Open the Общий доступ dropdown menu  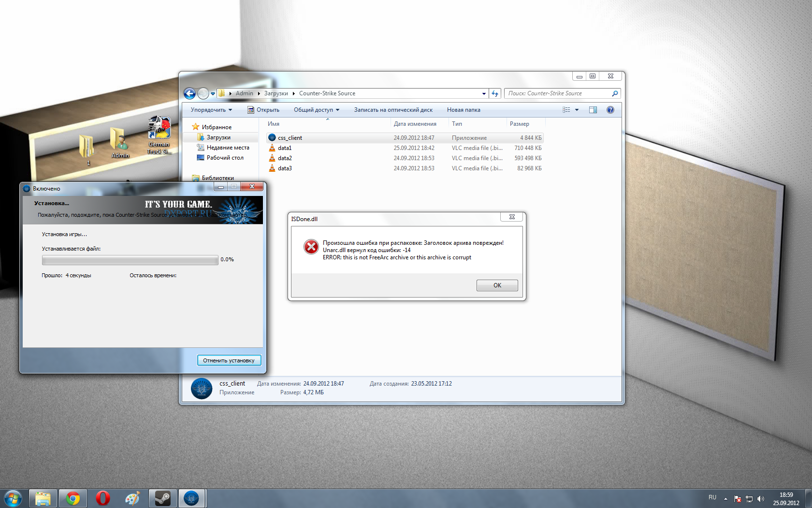tap(317, 110)
